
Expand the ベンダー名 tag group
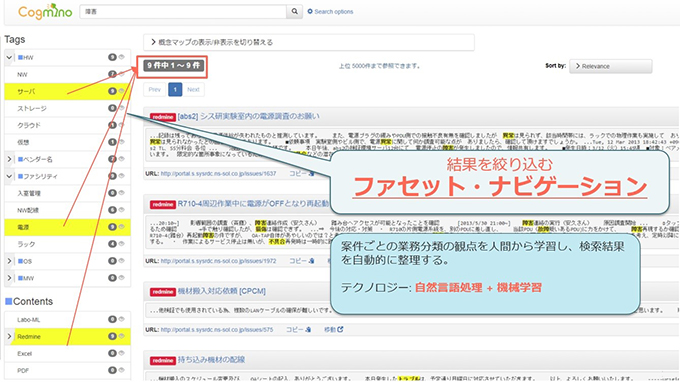coord(9,159)
